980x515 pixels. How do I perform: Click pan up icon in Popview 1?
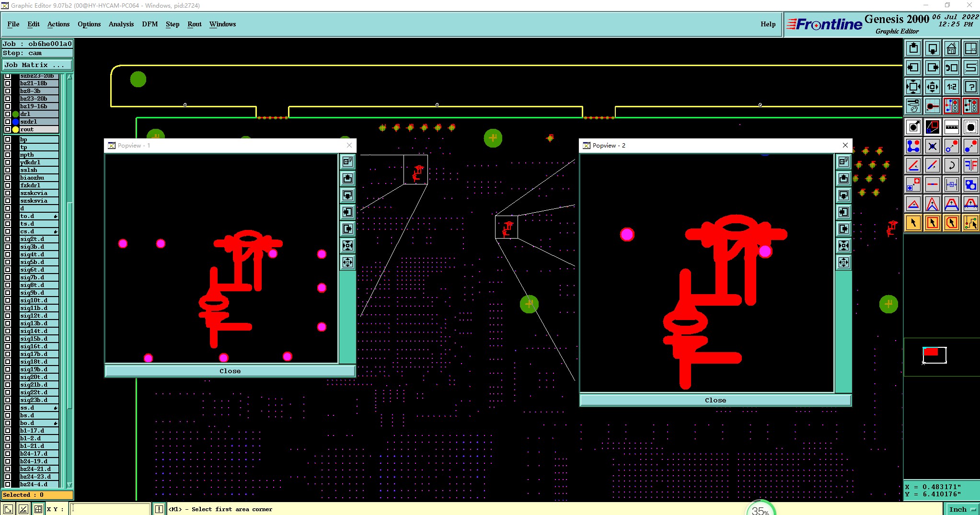point(348,179)
